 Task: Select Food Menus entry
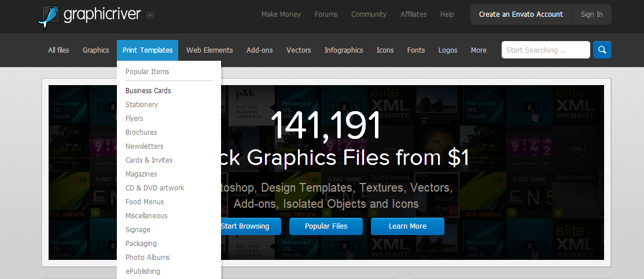click(x=145, y=202)
